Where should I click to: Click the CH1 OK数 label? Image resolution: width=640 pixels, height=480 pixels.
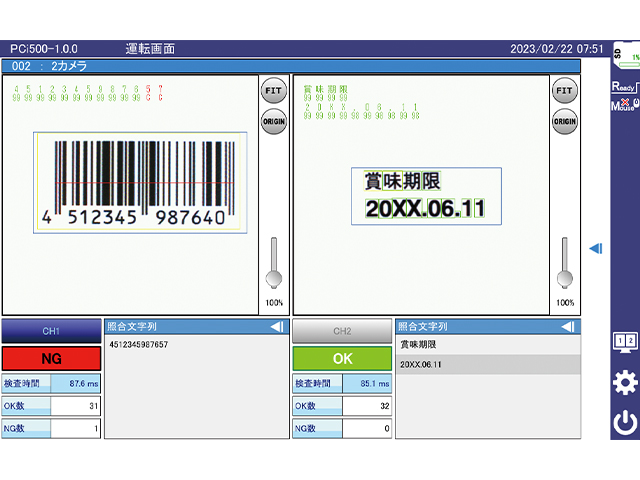click(26, 406)
